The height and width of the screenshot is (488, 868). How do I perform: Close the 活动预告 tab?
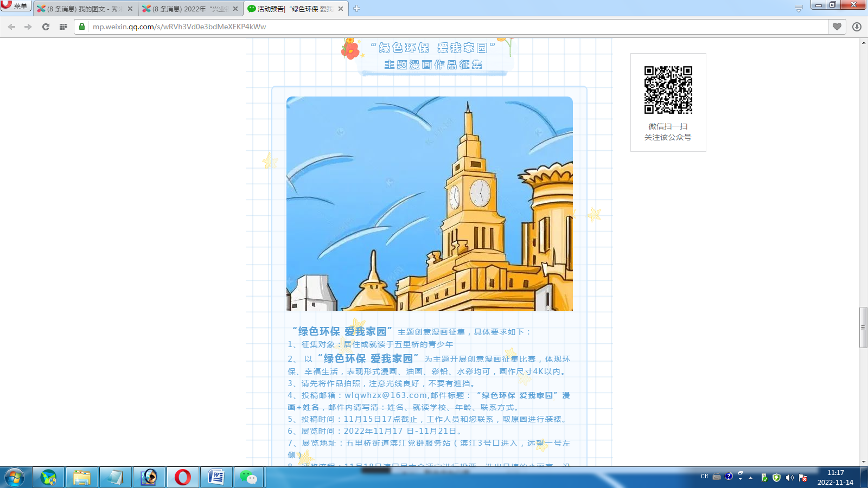(x=341, y=9)
